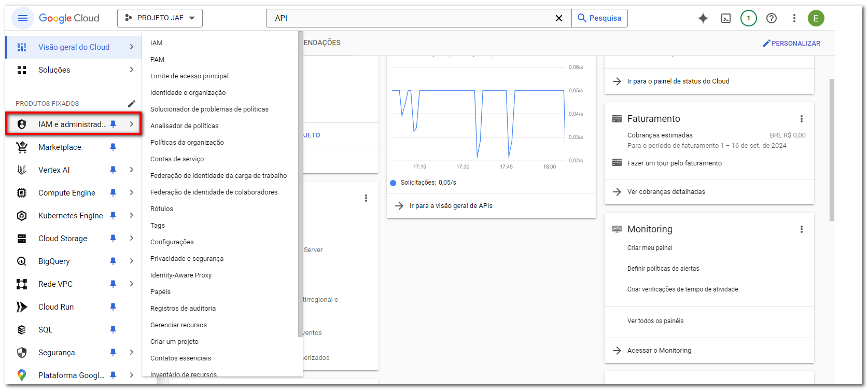Clear the API search text with X

click(559, 18)
